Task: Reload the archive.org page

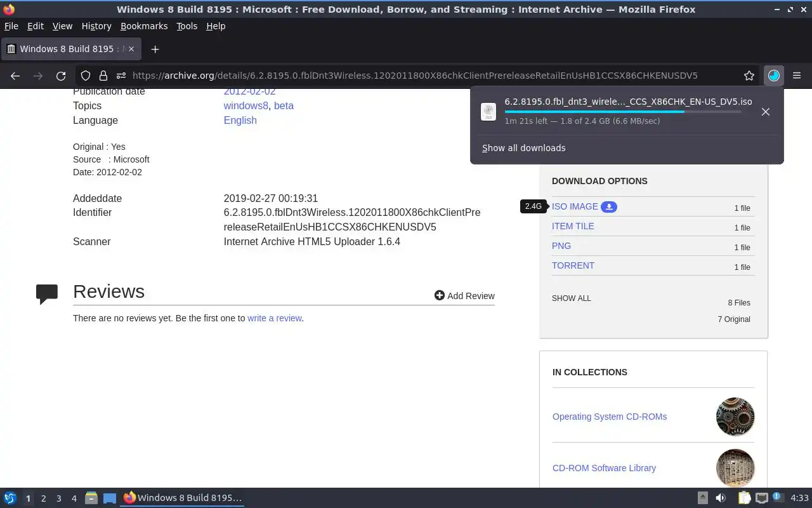Action: (61, 76)
